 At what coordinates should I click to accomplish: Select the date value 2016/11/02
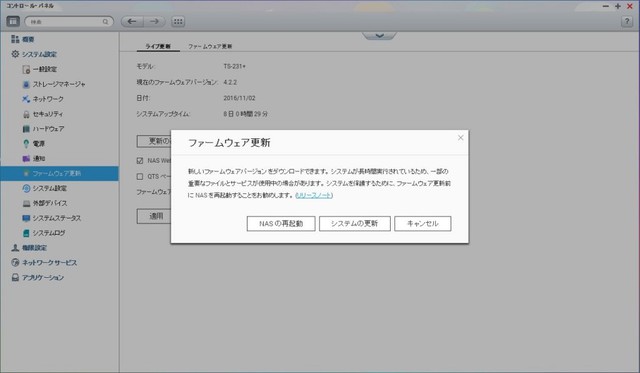pyautogui.click(x=239, y=98)
